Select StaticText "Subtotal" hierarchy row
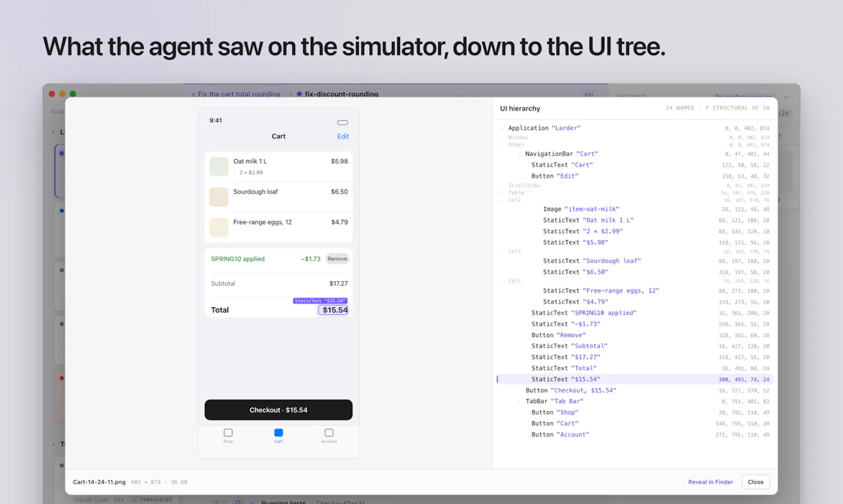Screen dimensions: 843x504 pyautogui.click(x=634, y=346)
